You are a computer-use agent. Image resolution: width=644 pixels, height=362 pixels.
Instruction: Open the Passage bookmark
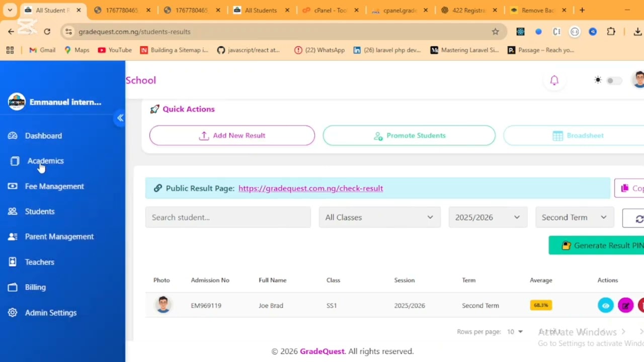click(541, 50)
